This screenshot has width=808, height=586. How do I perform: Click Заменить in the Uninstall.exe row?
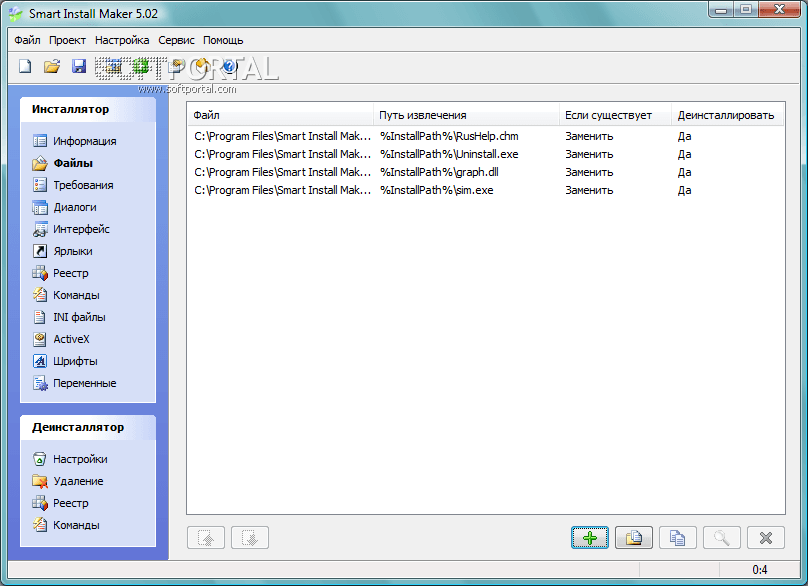(x=589, y=154)
